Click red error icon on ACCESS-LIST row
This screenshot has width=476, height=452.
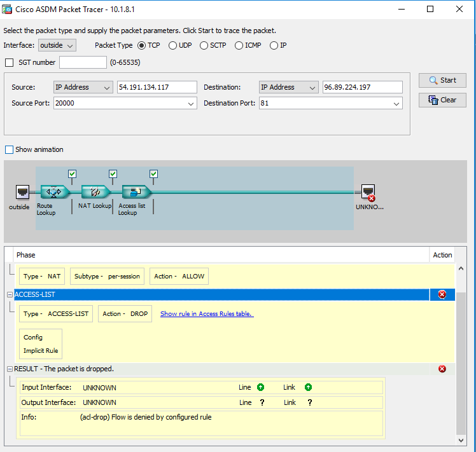click(x=442, y=294)
